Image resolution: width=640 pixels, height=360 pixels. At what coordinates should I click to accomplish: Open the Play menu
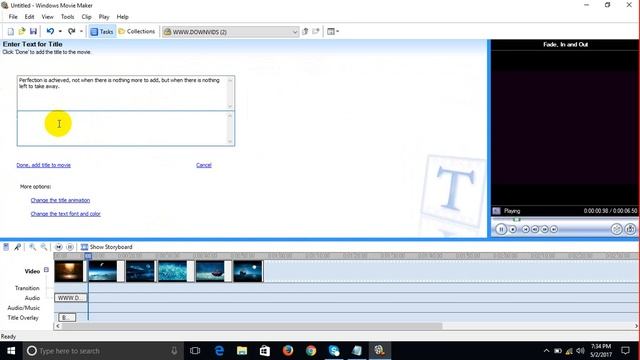[104, 17]
